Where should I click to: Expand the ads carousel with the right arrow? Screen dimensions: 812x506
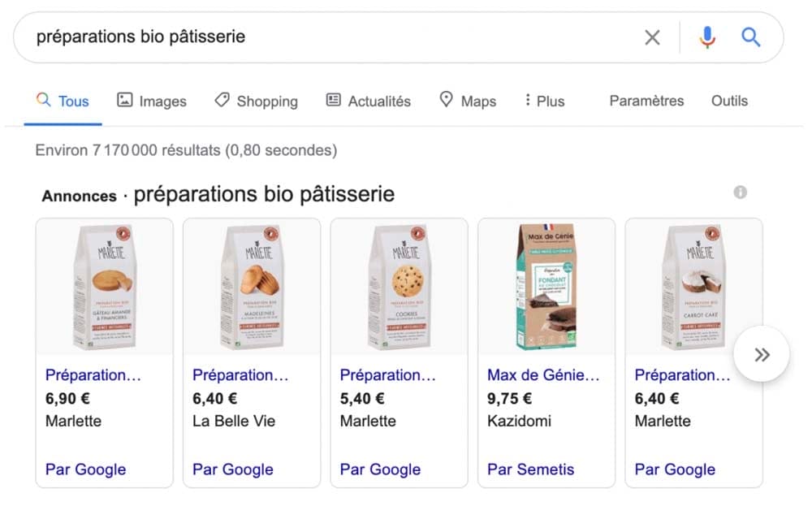tap(761, 353)
